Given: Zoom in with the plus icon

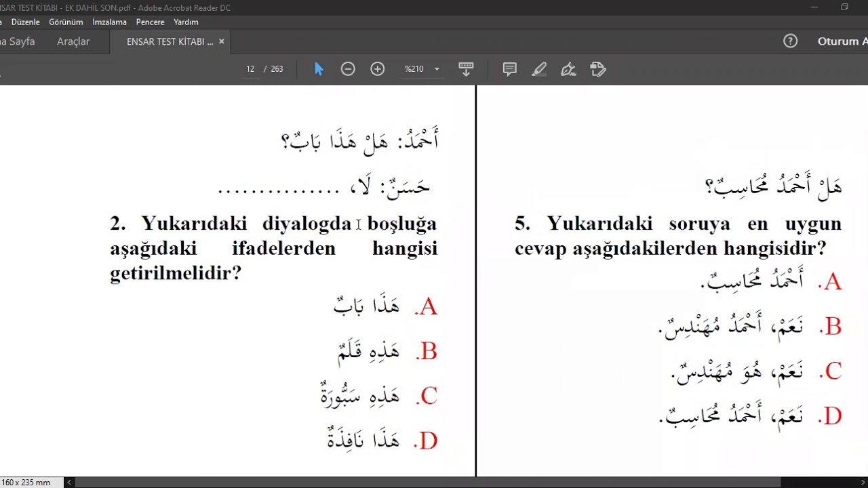Looking at the screenshot, I should (x=378, y=69).
